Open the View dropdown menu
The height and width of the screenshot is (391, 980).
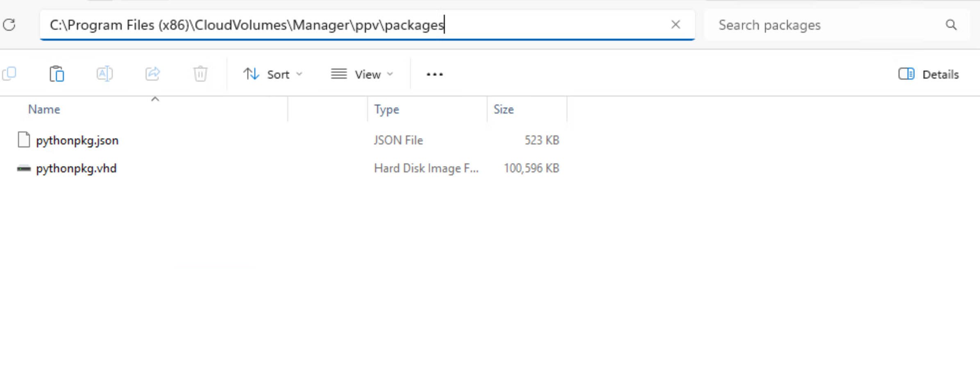[362, 74]
